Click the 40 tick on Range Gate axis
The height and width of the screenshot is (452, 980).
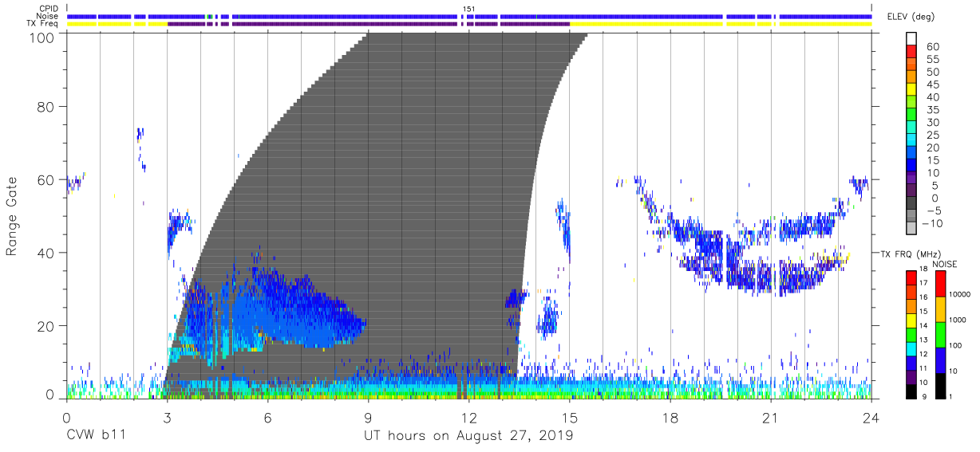click(x=46, y=253)
